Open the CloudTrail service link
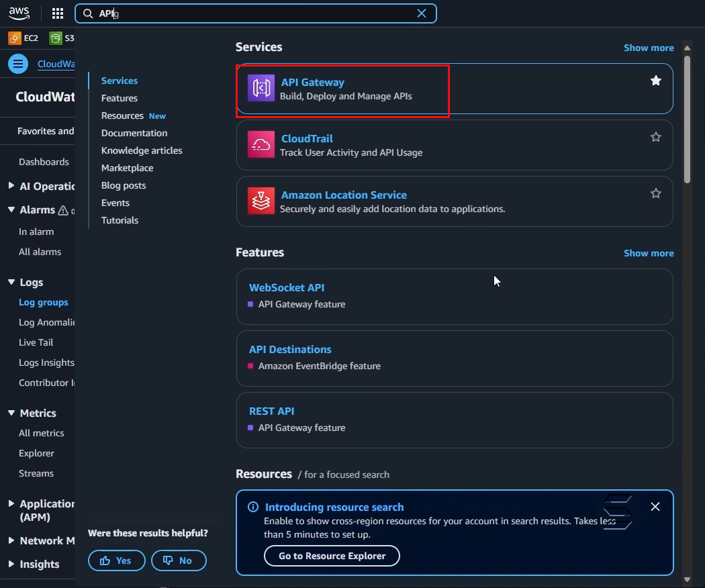This screenshot has height=588, width=705. tap(307, 138)
